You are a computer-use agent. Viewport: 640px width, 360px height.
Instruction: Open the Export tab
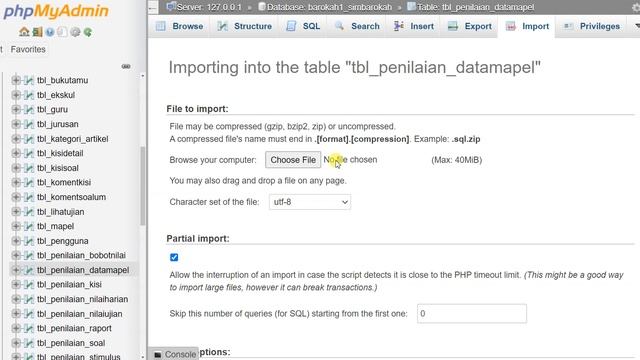tap(469, 26)
